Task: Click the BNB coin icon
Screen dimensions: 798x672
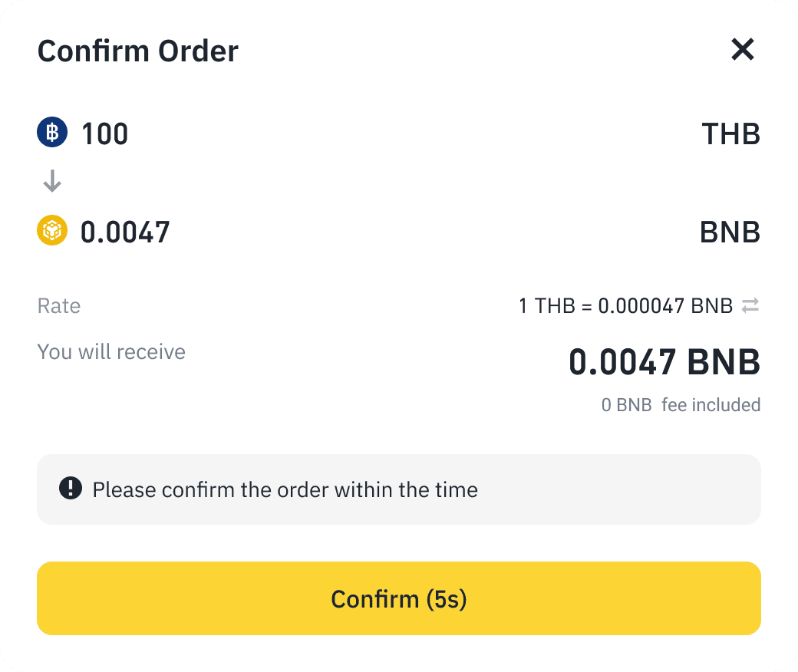Action: pos(52,231)
